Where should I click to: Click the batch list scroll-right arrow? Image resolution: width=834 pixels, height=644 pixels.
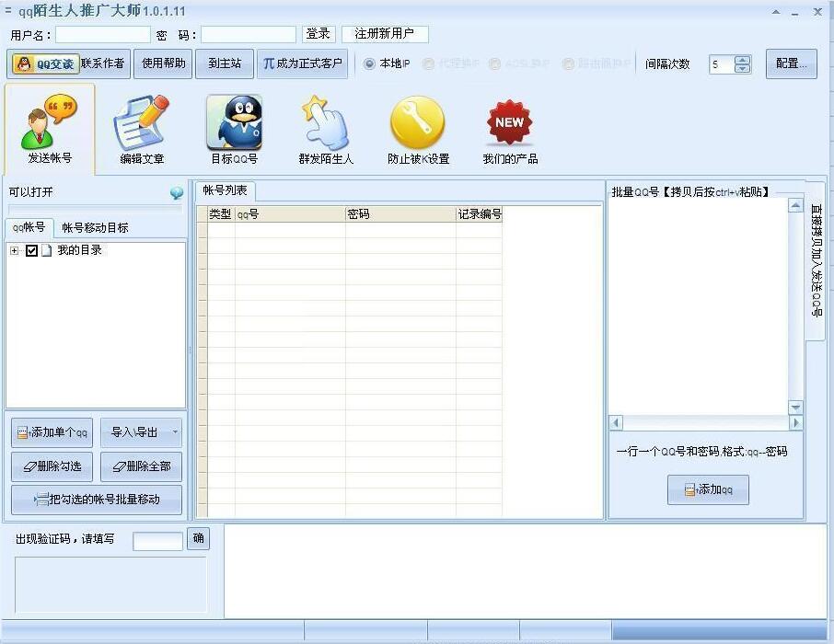click(x=795, y=423)
